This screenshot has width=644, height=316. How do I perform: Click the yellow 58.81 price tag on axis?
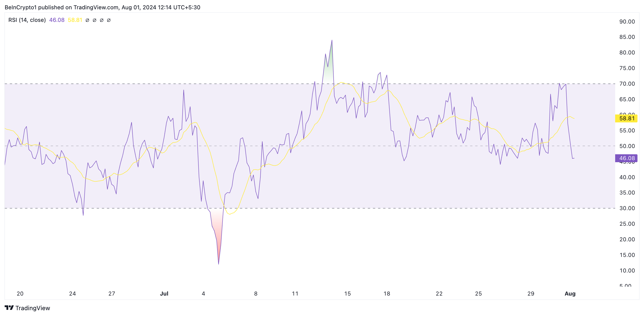pos(626,118)
